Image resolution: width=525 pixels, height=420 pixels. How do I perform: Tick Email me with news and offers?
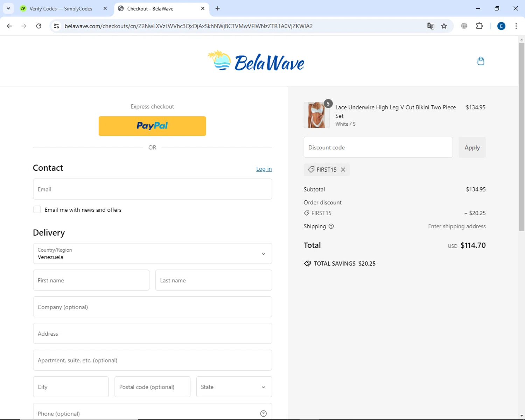point(37,210)
